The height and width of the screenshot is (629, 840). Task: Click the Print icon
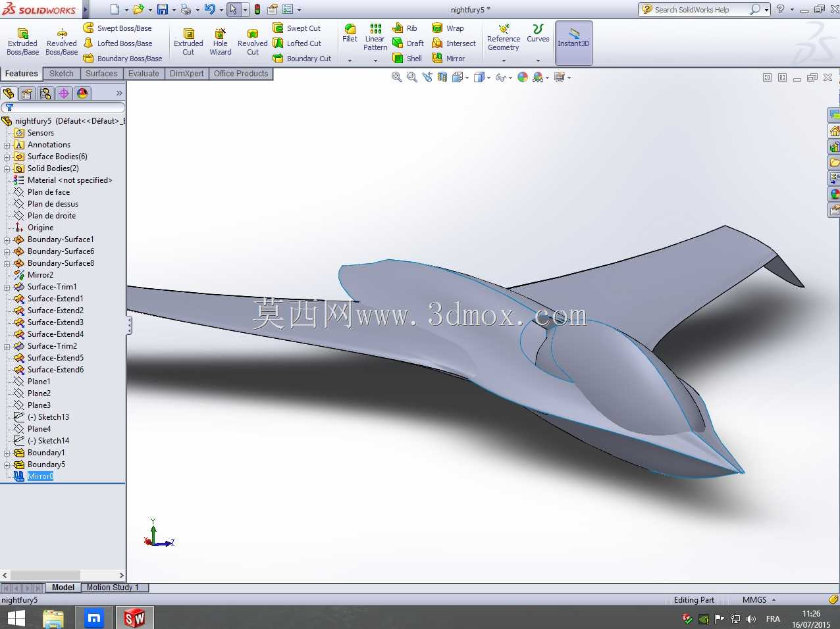pyautogui.click(x=186, y=9)
